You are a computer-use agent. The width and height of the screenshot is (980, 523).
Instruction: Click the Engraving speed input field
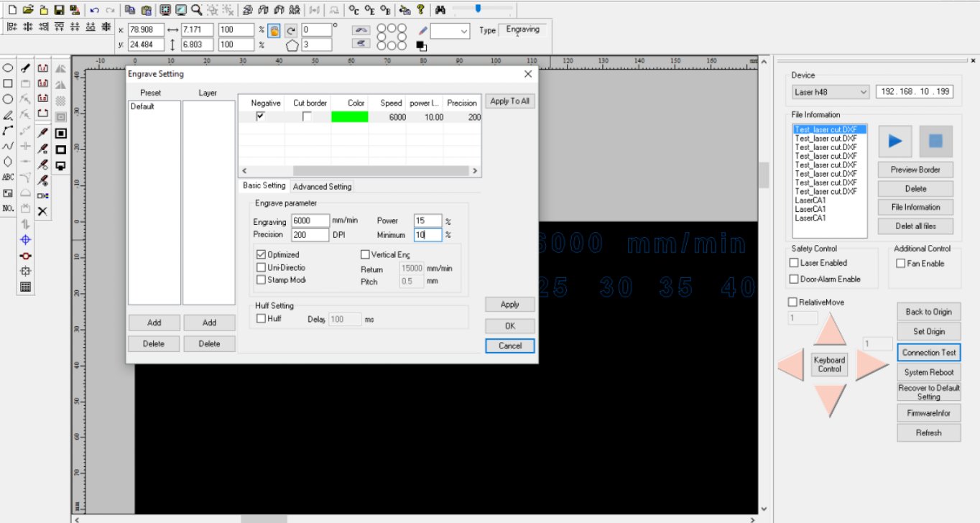310,221
